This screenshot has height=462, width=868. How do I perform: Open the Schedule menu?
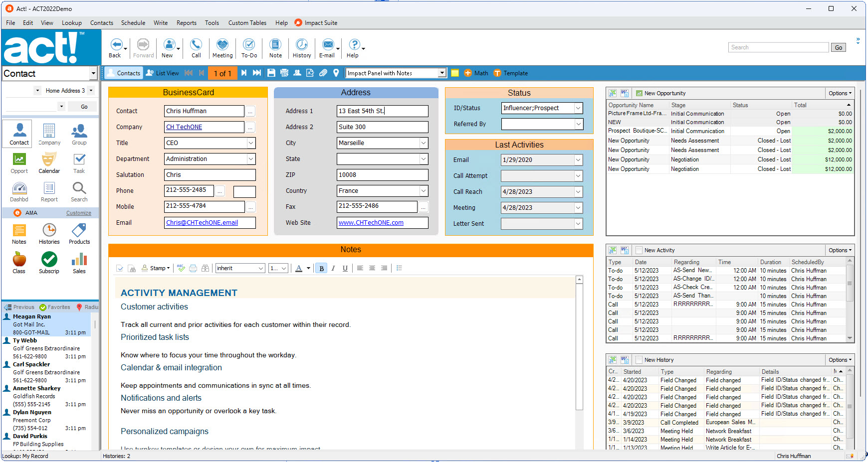click(x=133, y=23)
